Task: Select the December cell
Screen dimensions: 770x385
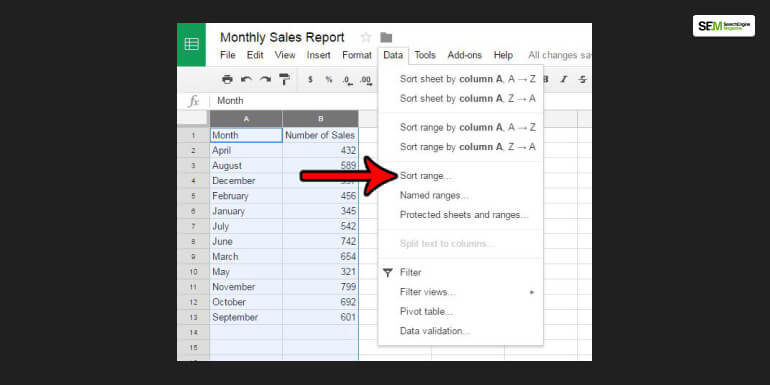Action: (246, 181)
